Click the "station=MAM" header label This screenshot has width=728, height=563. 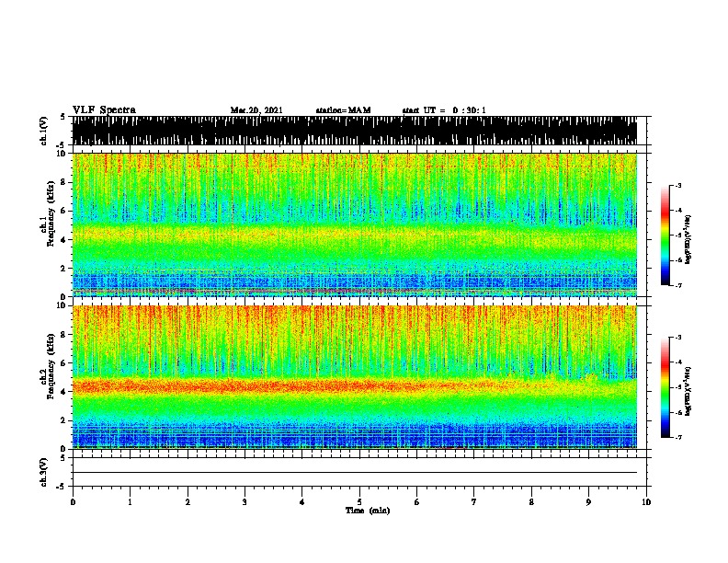coord(343,110)
